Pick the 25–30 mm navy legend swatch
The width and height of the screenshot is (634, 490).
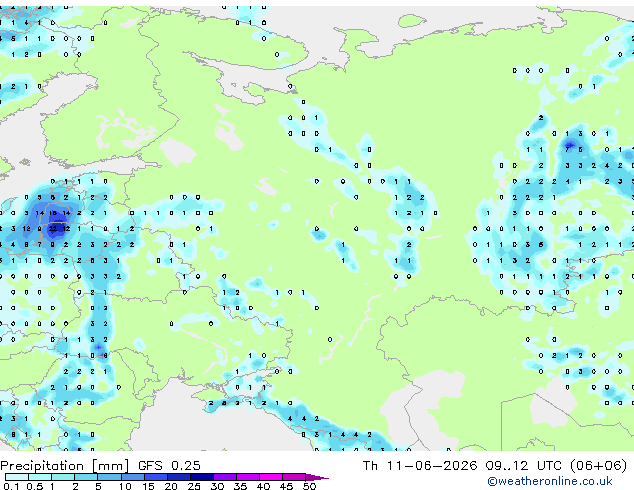coord(201,477)
